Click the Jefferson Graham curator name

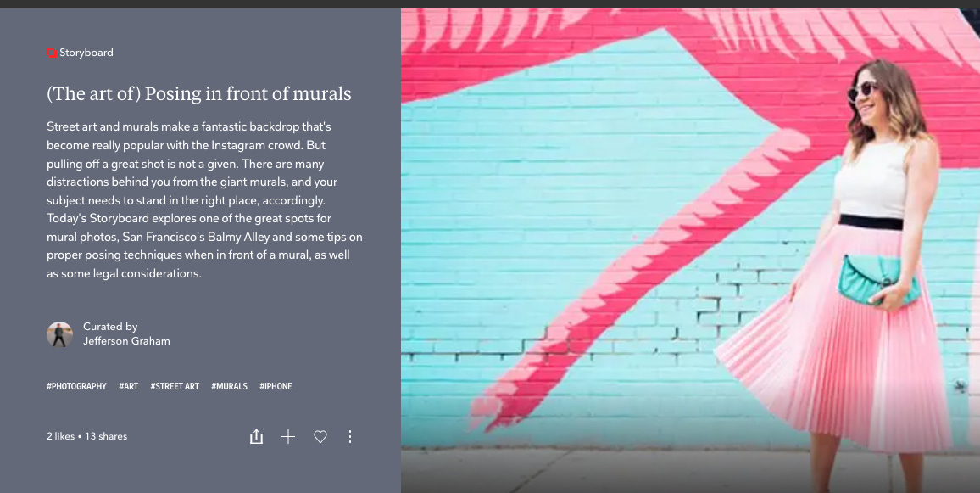click(126, 341)
